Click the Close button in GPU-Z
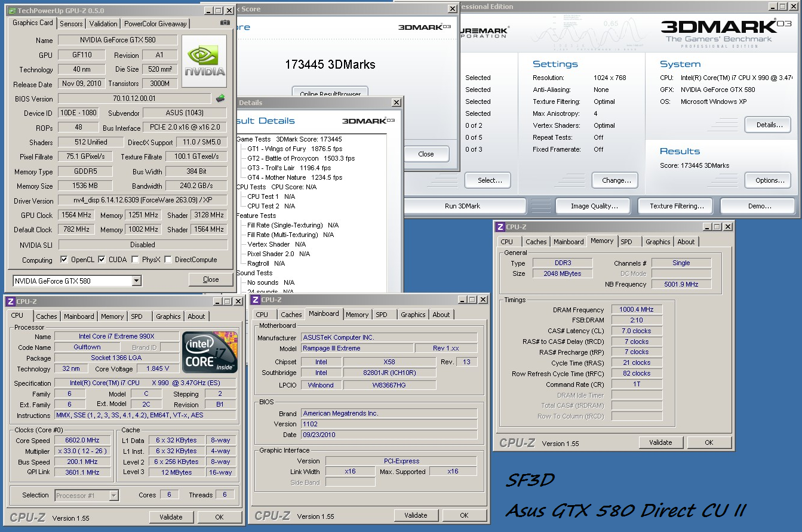 (211, 279)
